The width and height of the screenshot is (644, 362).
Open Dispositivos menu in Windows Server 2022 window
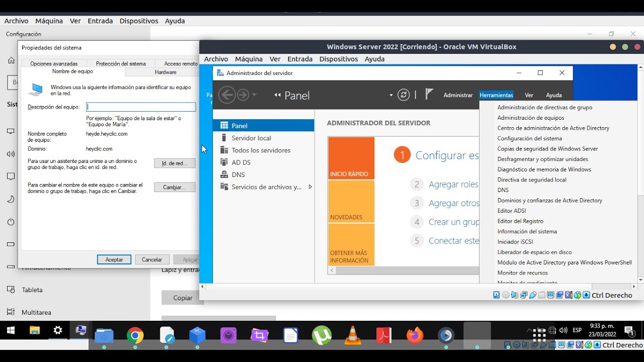(339, 59)
